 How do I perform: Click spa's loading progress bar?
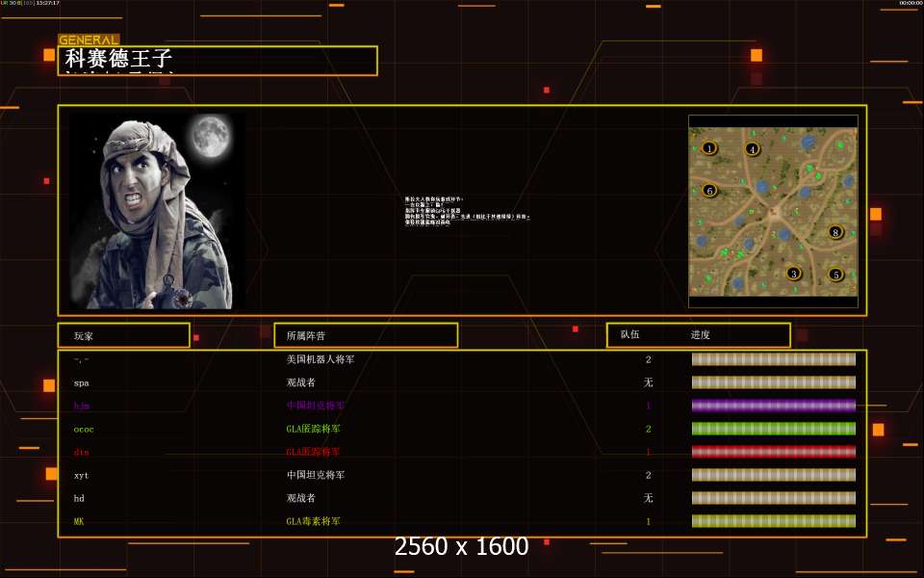(x=774, y=382)
